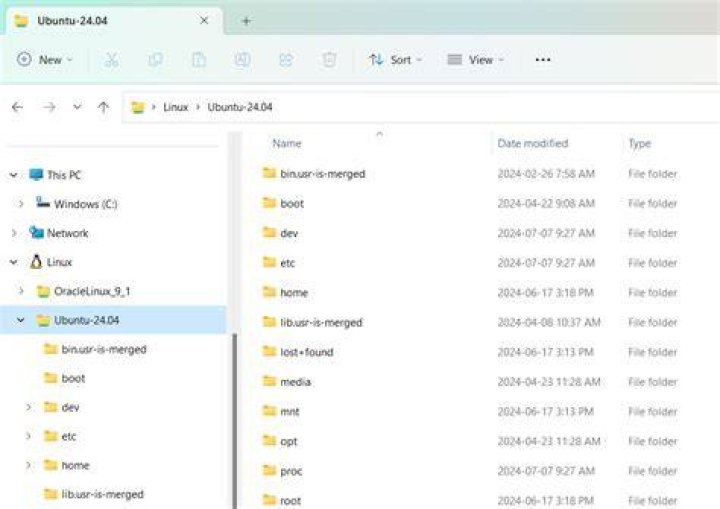The image size is (720, 509).
Task: Expand the Windows (C:) tree node
Action: 21,204
